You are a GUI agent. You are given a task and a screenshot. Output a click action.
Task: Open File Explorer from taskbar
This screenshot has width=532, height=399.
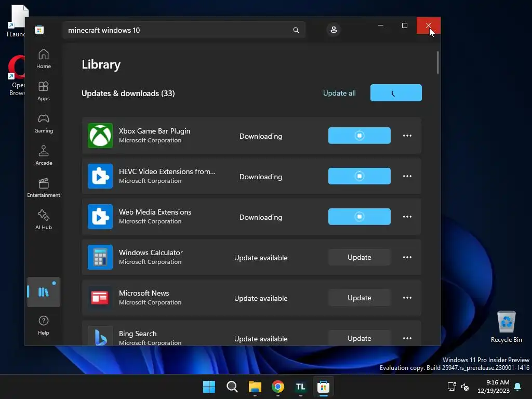255,387
